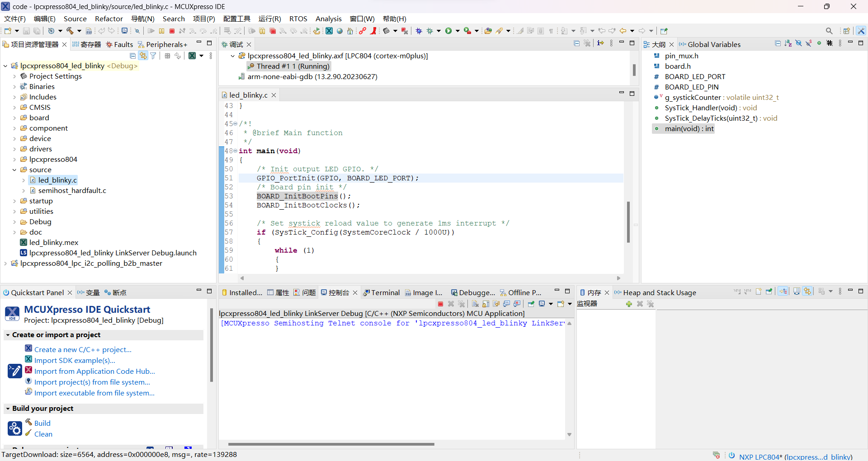Click Collapse All icon in debug view
868x461 pixels.
[x=576, y=43]
